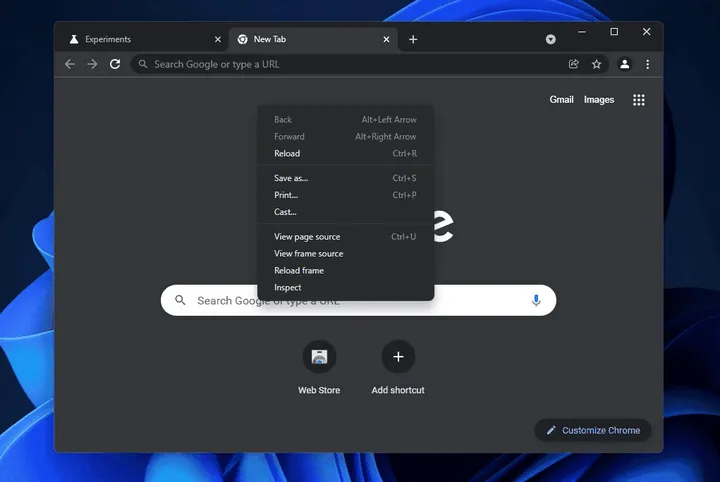Open the Gmail link
The width and height of the screenshot is (720, 482).
click(561, 100)
